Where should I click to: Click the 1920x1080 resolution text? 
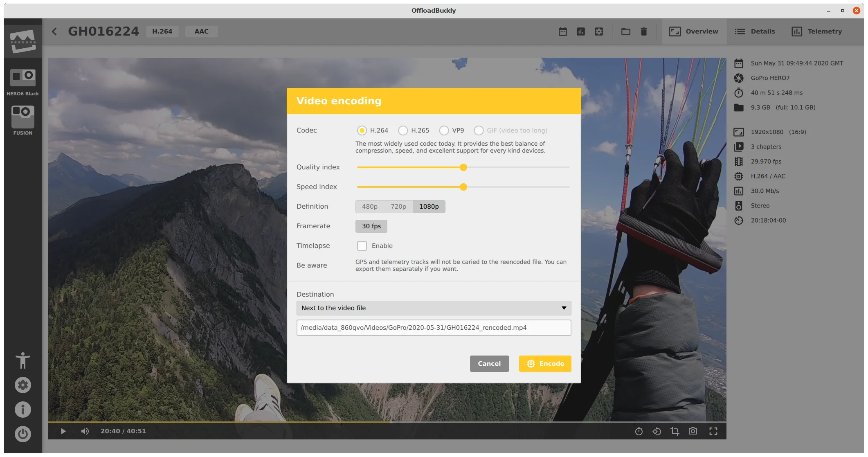point(767,132)
